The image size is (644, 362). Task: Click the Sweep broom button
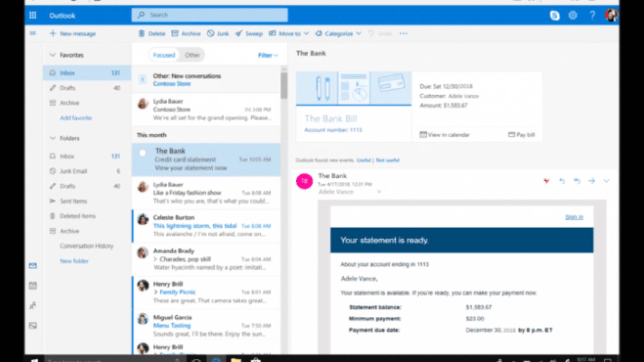(249, 34)
